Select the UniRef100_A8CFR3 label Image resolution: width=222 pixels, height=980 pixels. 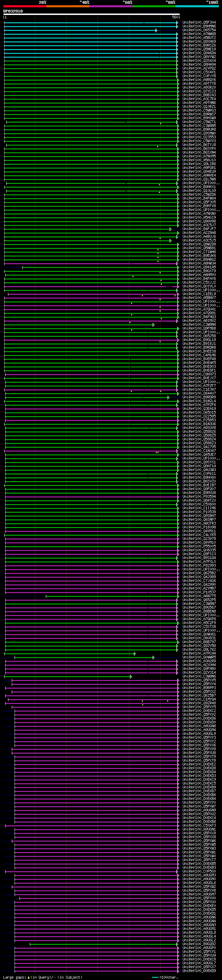coord(199,523)
